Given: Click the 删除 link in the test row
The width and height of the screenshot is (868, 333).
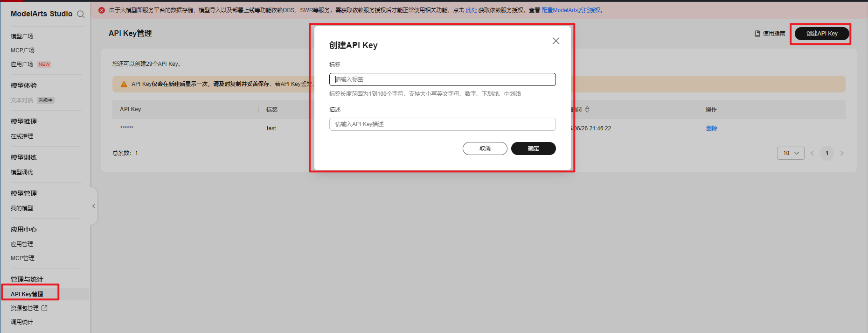Looking at the screenshot, I should [x=712, y=128].
